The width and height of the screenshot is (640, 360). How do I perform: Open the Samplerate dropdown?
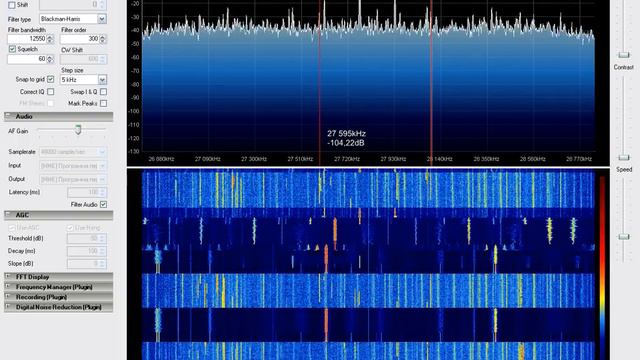73,152
